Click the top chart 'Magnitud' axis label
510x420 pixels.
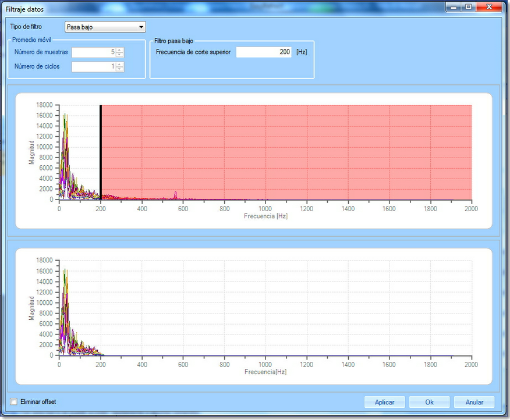click(31, 152)
